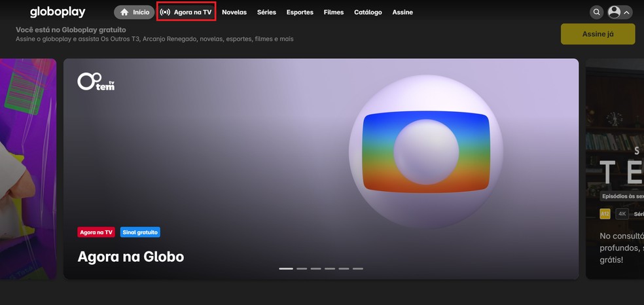The height and width of the screenshot is (305, 644).
Task: Select the red Agora na TV badge
Action: point(96,232)
